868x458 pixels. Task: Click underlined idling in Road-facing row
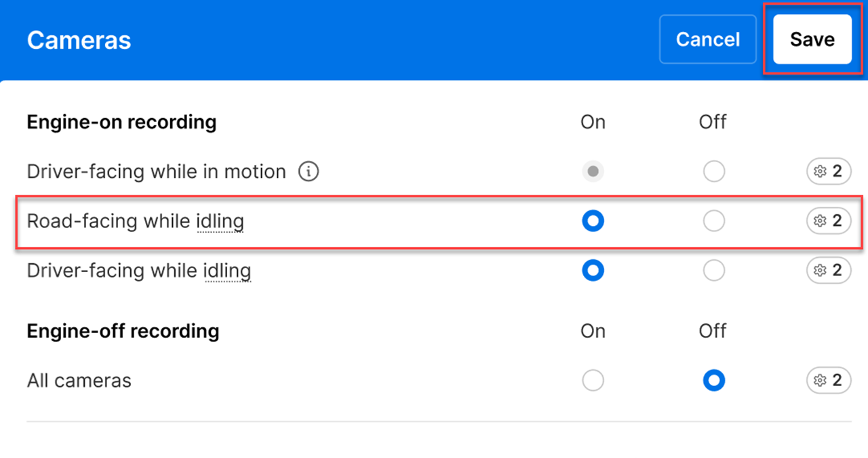click(x=220, y=221)
